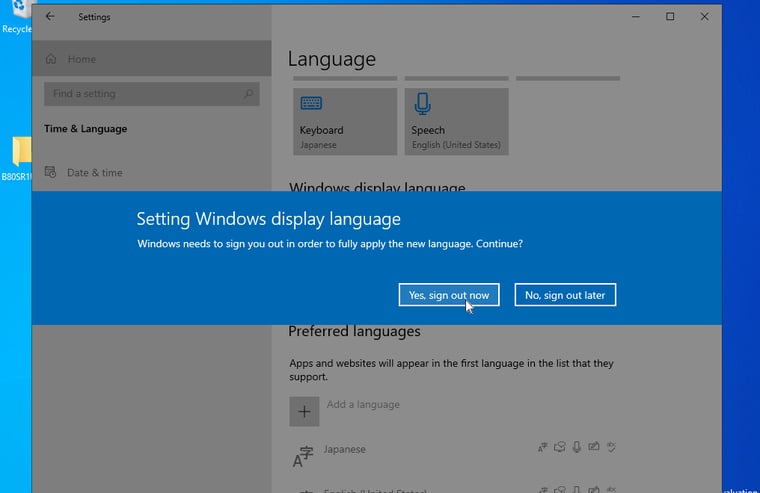Click the Preferred languages heading
The height and width of the screenshot is (493, 760).
click(354, 331)
